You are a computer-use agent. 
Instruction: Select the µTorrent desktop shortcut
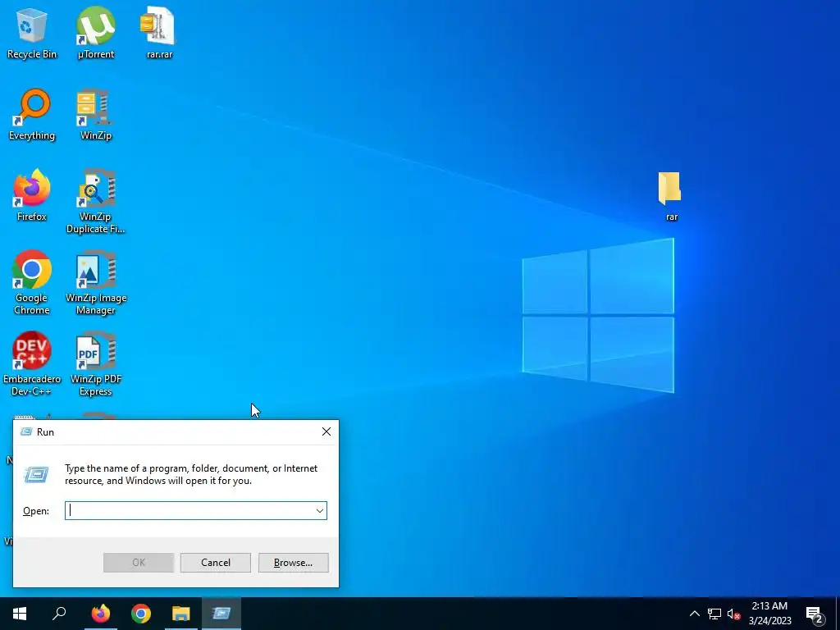click(95, 33)
